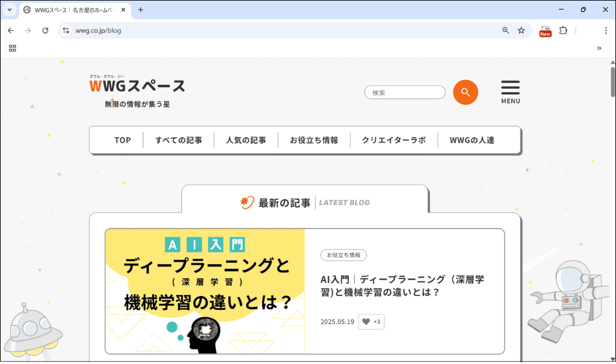Click the WWGスペース site logo
Screen dimensions: 616x364
tap(136, 87)
